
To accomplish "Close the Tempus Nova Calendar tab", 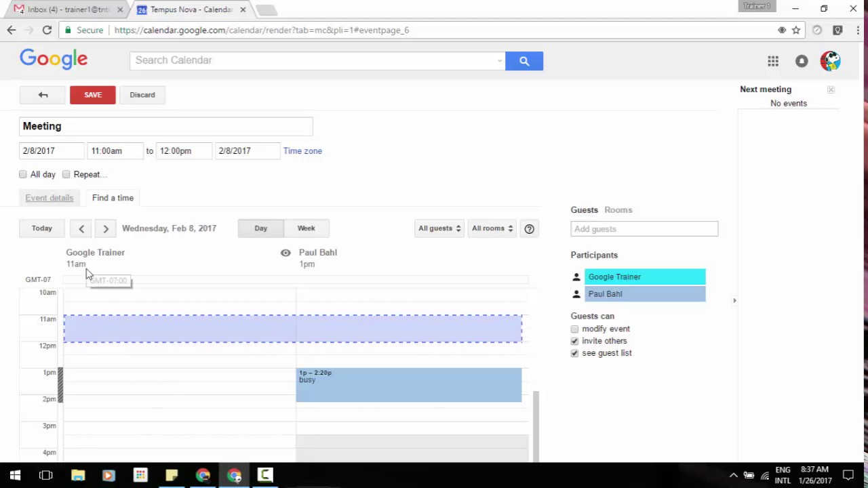I will [x=243, y=9].
